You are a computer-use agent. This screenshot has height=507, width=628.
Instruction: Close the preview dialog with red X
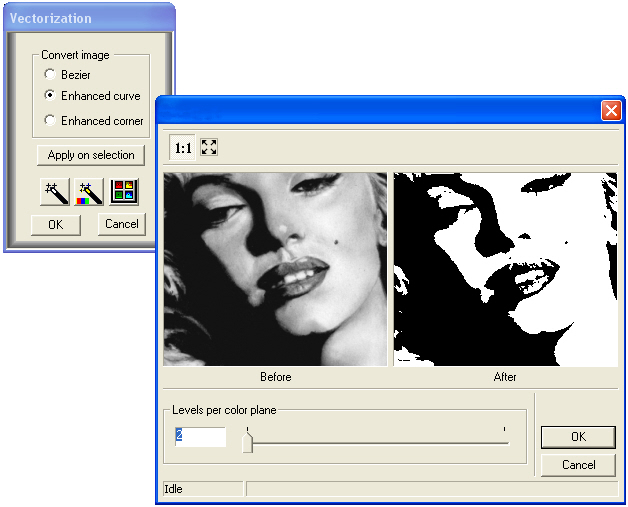[x=611, y=110]
